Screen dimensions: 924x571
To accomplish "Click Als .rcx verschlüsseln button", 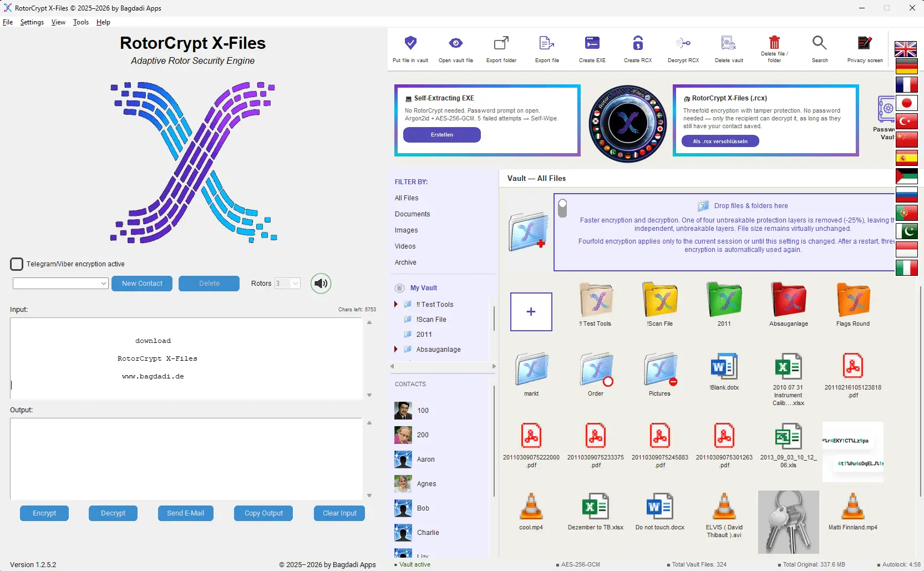I will [720, 142].
